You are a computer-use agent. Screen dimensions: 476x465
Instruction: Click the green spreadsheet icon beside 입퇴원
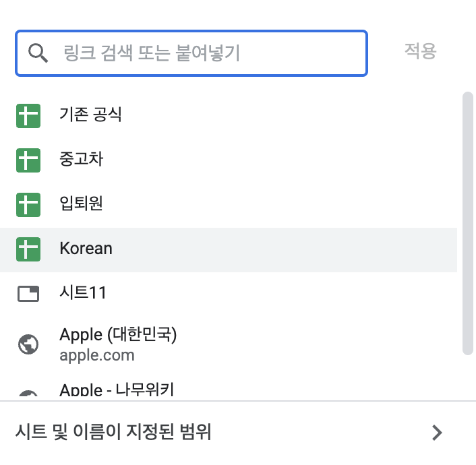[28, 205]
